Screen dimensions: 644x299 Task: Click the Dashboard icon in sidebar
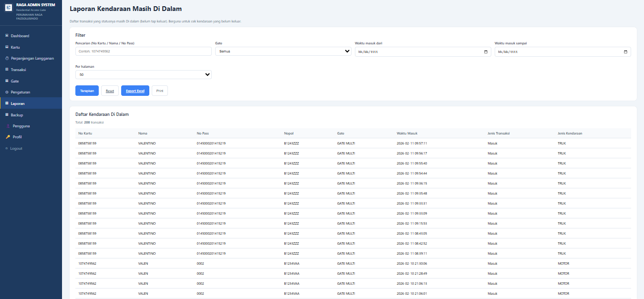pos(7,36)
